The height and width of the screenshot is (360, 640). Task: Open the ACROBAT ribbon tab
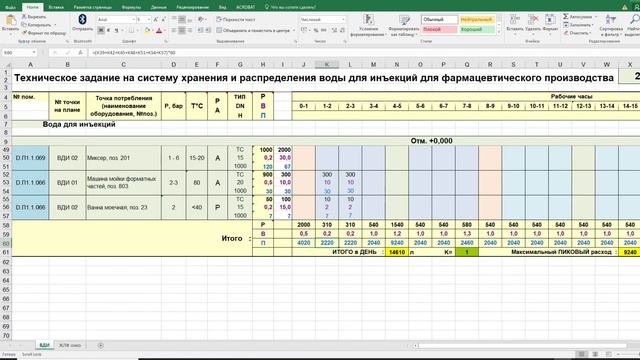tap(245, 7)
